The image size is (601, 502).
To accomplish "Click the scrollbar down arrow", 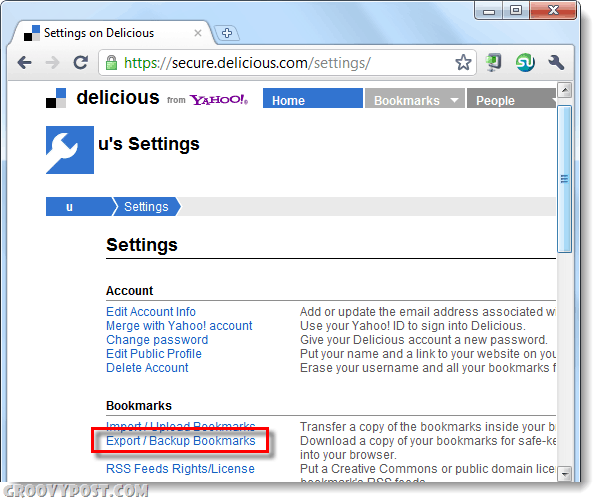I will click(565, 474).
